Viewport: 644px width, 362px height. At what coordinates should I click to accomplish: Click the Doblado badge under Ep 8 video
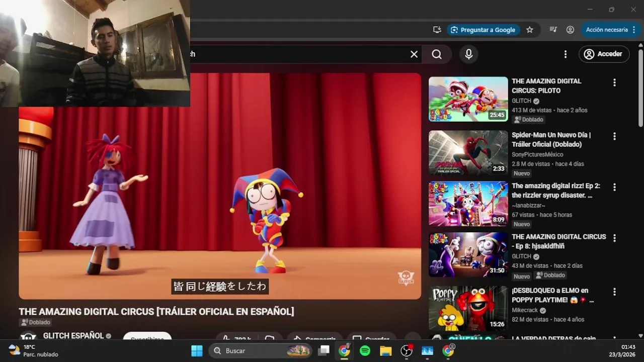[550, 275]
